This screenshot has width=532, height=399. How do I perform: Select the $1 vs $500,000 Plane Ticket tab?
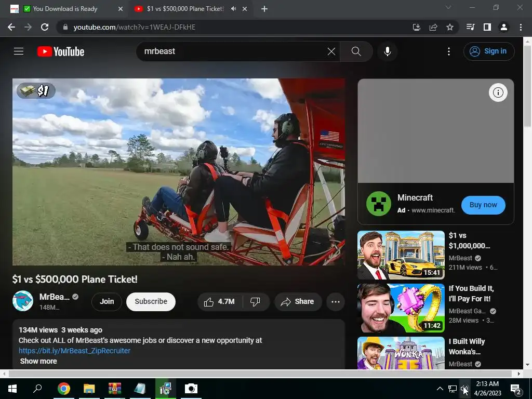185,9
